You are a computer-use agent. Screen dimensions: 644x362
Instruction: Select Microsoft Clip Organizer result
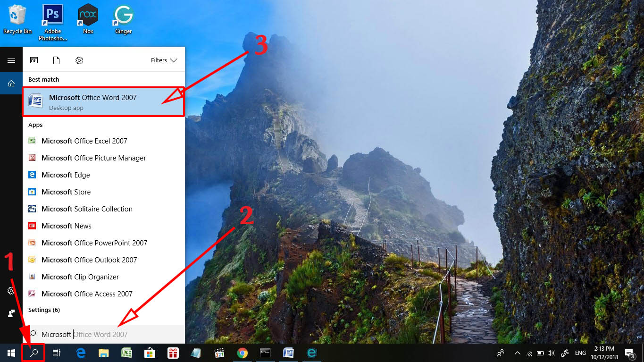pyautogui.click(x=103, y=277)
